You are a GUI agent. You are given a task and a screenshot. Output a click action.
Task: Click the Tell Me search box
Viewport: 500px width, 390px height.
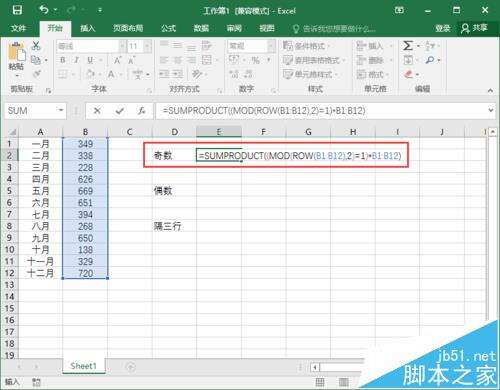coord(334,29)
